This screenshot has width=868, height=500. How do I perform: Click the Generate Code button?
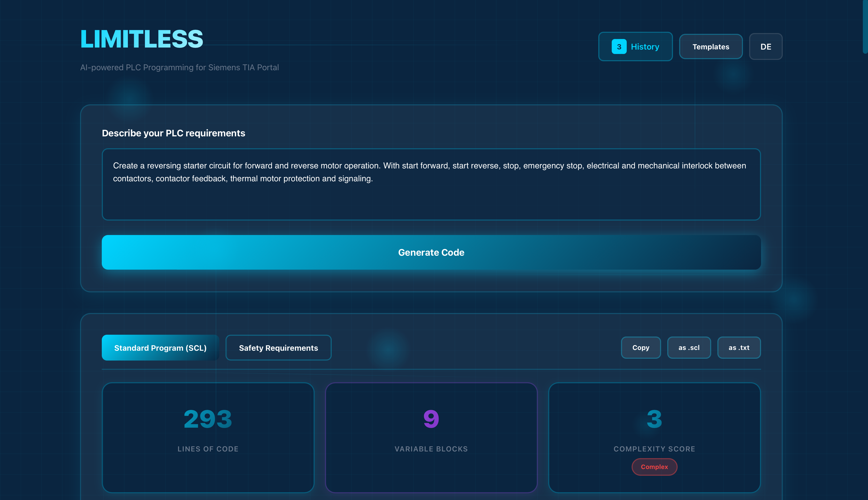click(431, 252)
